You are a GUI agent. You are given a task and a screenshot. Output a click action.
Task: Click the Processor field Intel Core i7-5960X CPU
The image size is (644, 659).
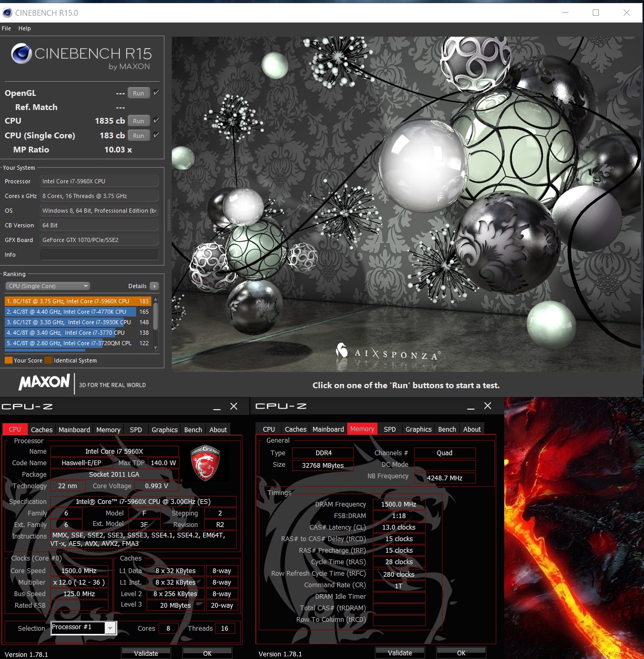point(99,181)
